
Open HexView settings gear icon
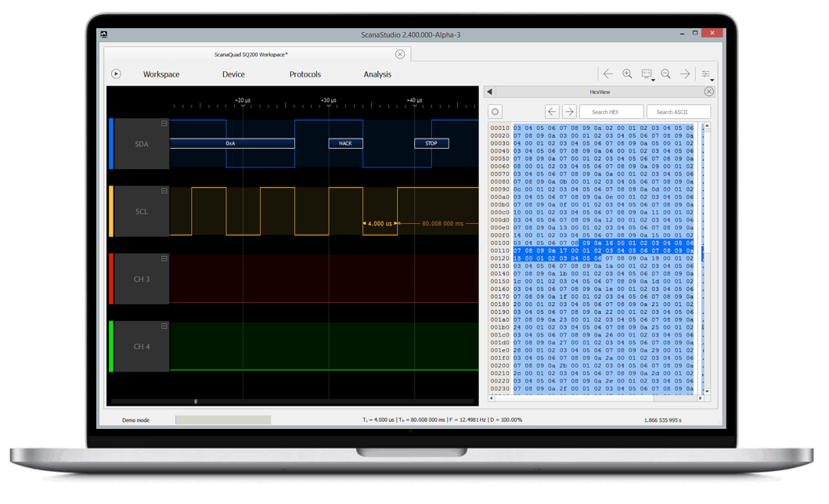(494, 111)
